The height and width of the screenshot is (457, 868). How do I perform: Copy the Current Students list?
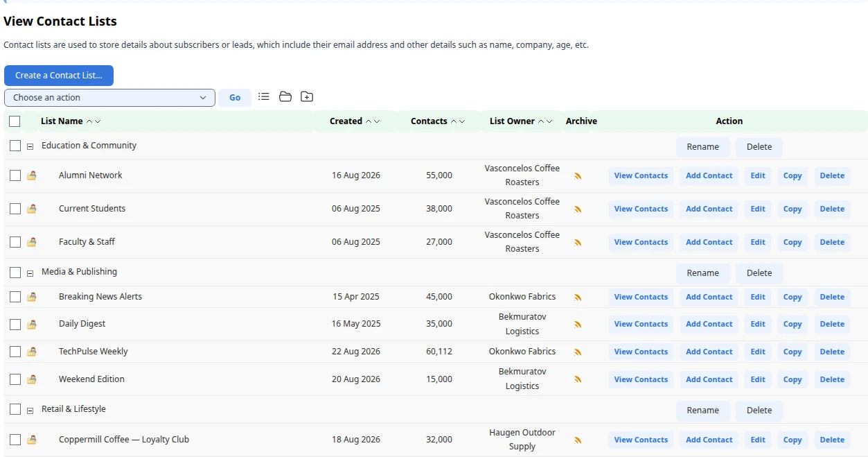pyautogui.click(x=792, y=209)
